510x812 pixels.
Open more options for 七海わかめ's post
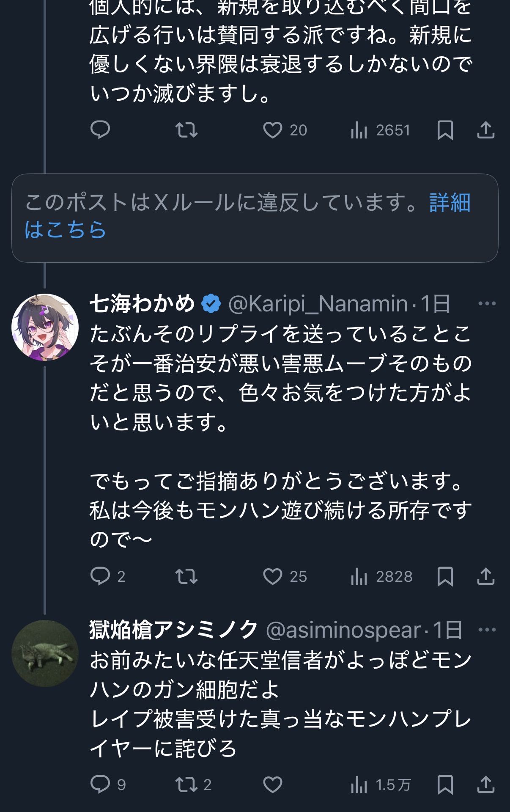click(487, 303)
